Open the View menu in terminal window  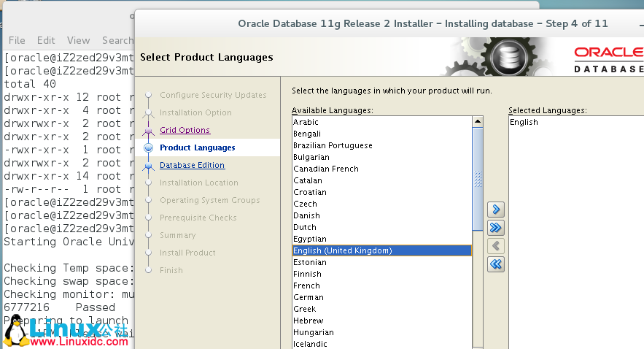click(x=79, y=40)
